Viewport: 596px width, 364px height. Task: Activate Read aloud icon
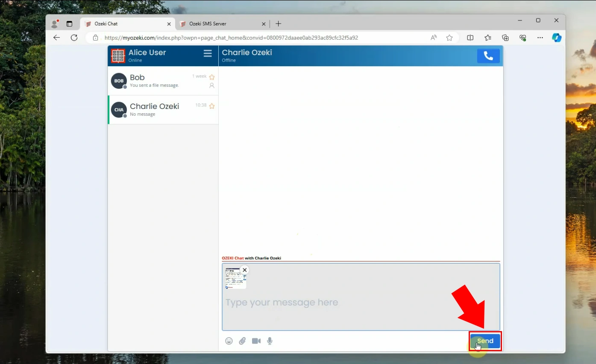pyautogui.click(x=434, y=38)
